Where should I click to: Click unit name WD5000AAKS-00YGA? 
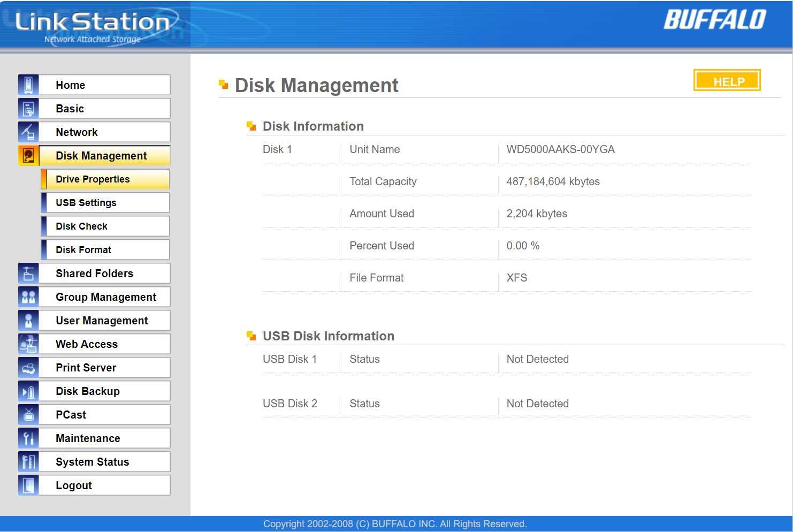tap(560, 149)
